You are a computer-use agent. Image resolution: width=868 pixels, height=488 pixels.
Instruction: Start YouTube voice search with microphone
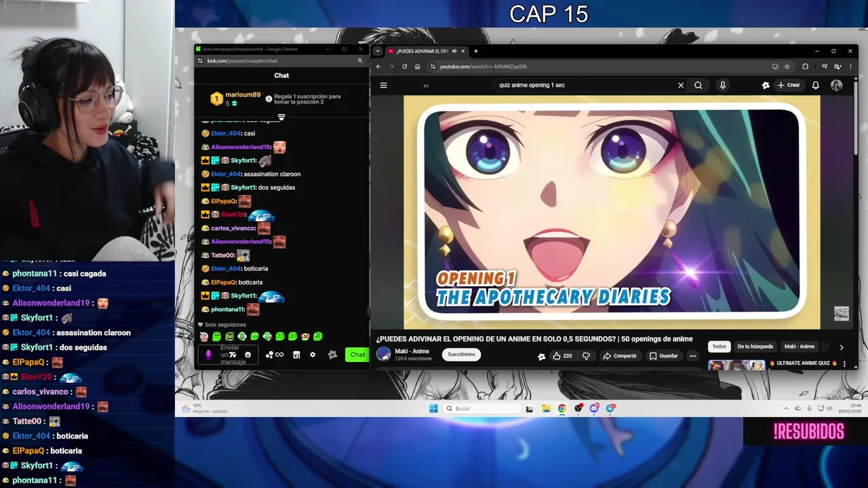[x=722, y=85]
